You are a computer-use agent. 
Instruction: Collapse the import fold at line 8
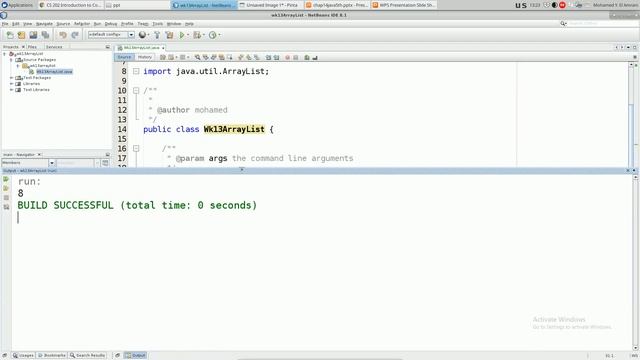[136, 71]
